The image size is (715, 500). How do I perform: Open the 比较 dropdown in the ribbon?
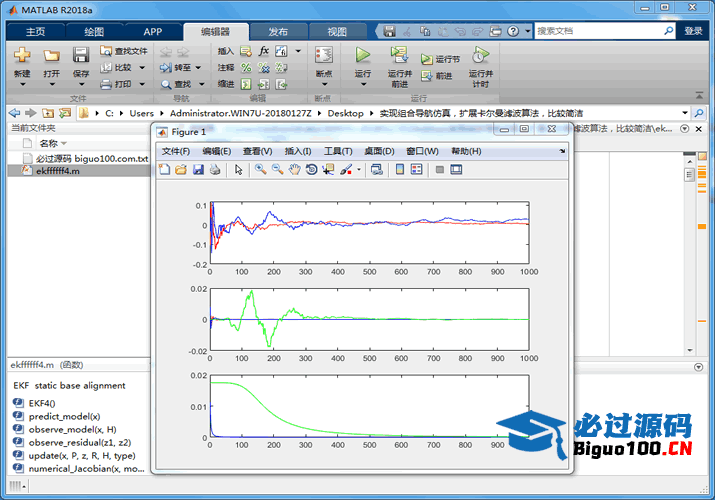(x=141, y=67)
